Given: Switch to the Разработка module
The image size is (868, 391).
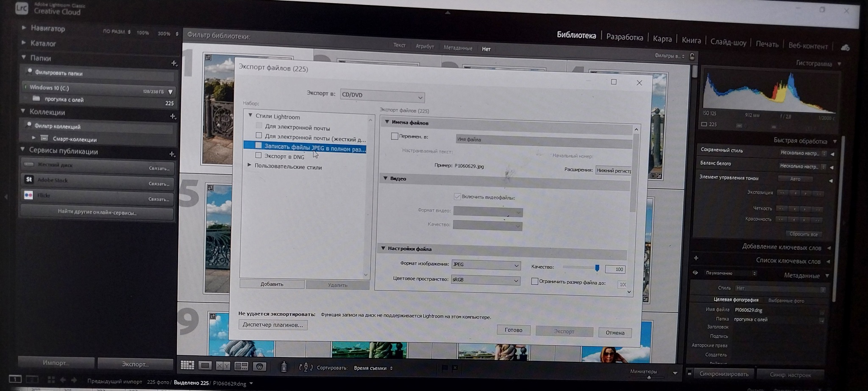Looking at the screenshot, I should pyautogui.click(x=624, y=37).
